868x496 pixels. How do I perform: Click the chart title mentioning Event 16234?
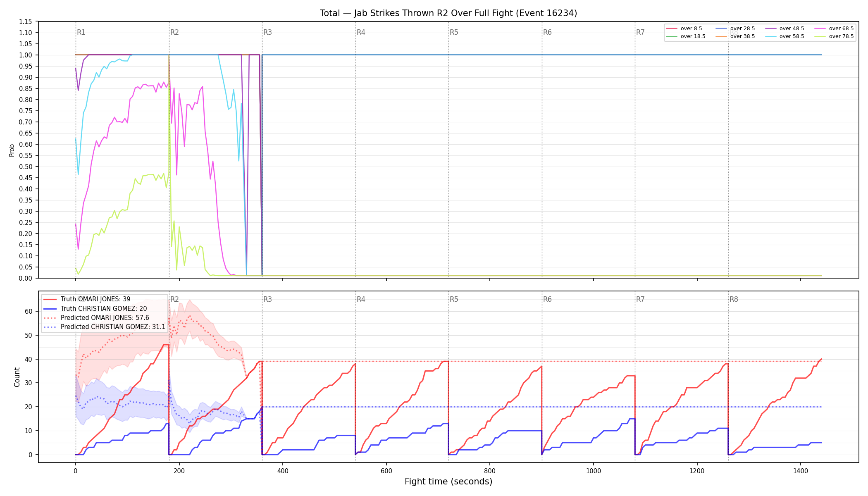(448, 13)
